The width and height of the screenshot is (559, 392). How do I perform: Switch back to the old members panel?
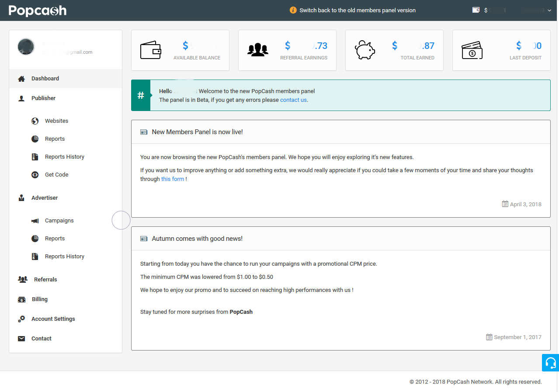pyautogui.click(x=358, y=10)
